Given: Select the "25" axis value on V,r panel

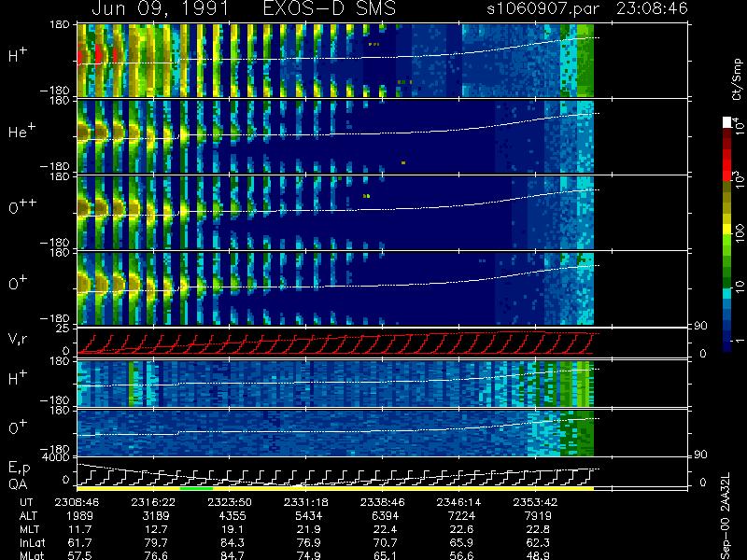Looking at the screenshot, I should (x=63, y=329).
